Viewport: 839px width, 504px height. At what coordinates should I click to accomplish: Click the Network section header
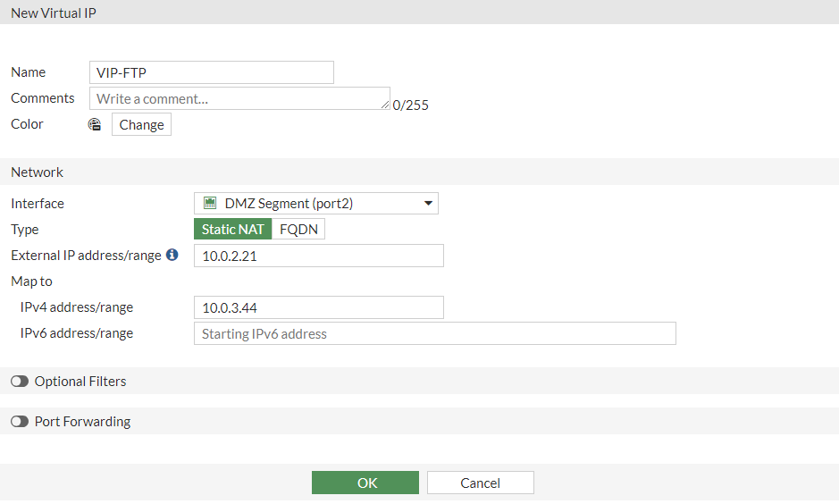pyautogui.click(x=38, y=172)
